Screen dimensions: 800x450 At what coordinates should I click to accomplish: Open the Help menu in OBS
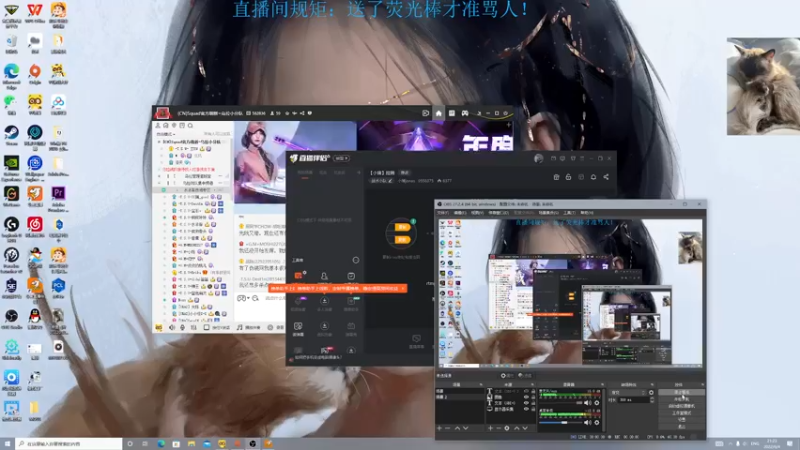point(587,213)
